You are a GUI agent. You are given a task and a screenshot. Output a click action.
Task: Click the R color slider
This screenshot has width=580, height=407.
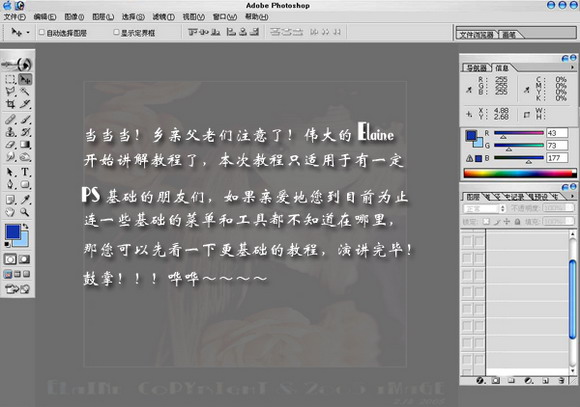click(x=519, y=134)
